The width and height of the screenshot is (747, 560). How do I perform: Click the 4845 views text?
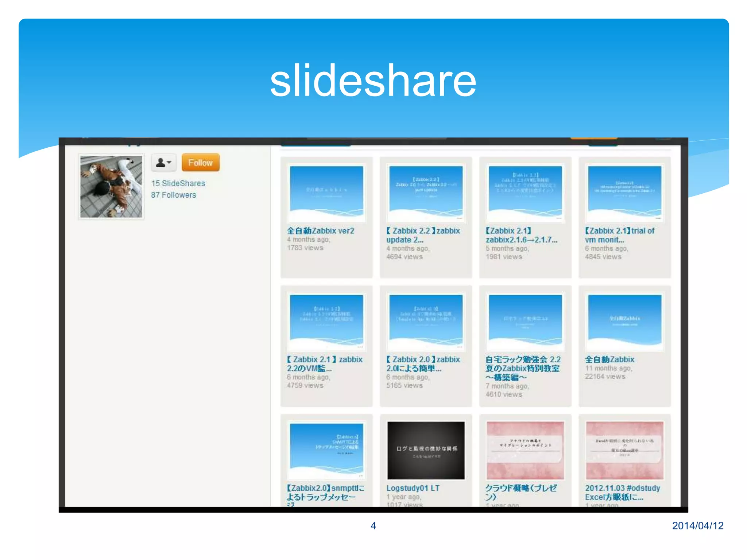(603, 257)
